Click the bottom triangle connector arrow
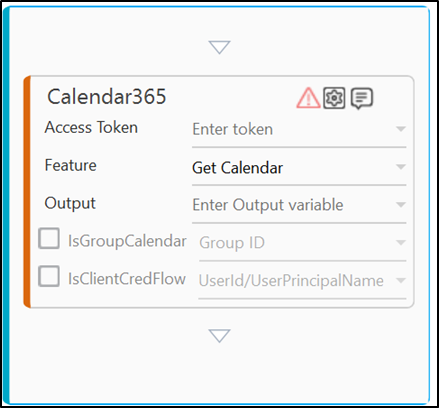The image size is (439, 408). 219,336
